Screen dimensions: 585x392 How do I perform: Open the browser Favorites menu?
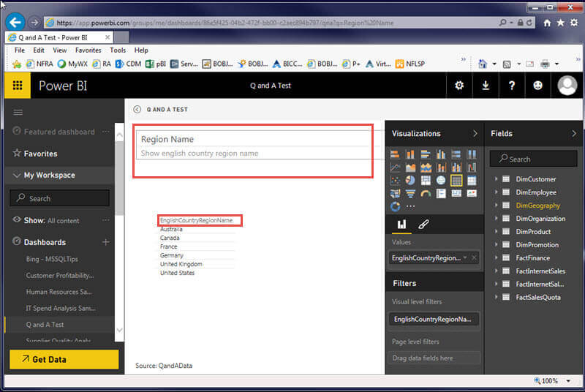(88, 50)
